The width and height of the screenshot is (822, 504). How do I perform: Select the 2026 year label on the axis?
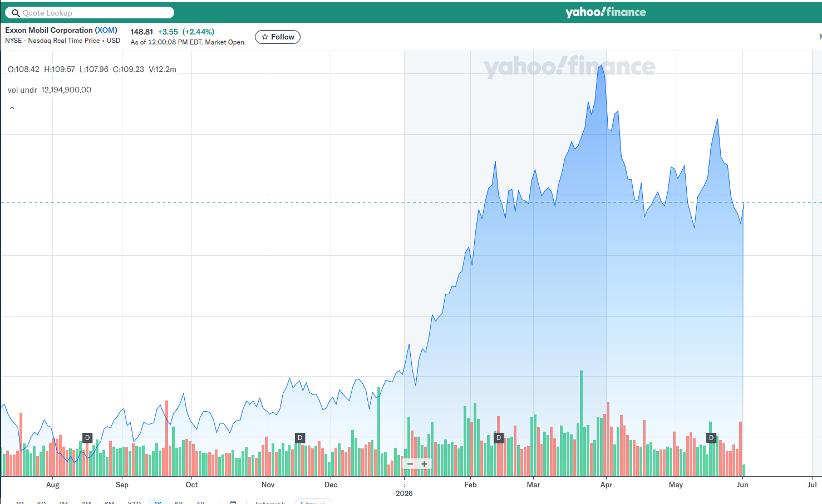404,493
